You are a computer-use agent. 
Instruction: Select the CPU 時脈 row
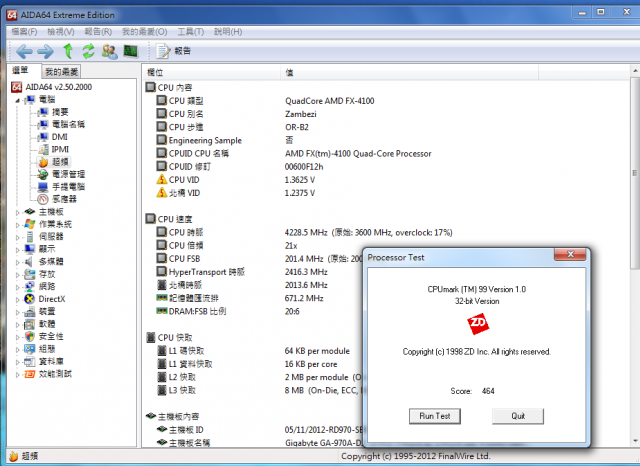(304, 233)
